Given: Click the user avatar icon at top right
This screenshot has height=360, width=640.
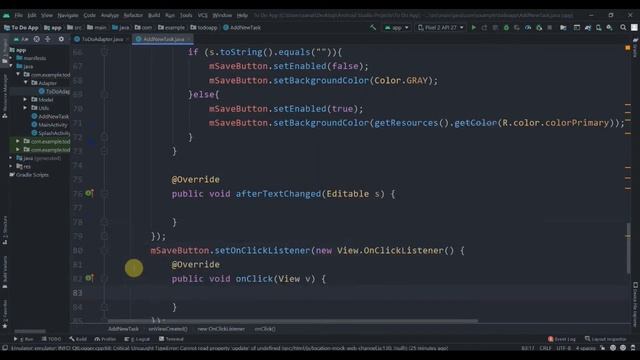Looking at the screenshot, I should pyautogui.click(x=634, y=27).
